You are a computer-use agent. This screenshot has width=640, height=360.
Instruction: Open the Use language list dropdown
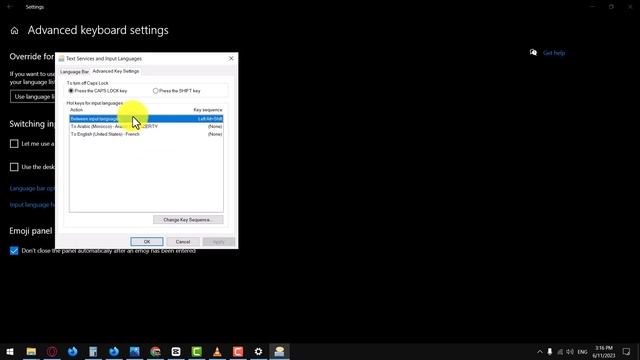(x=33, y=97)
